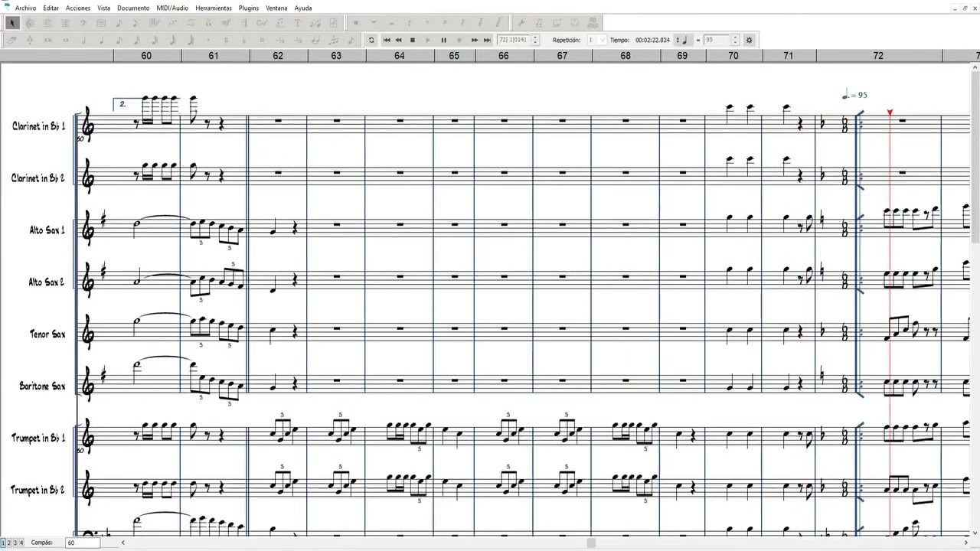The image size is (980, 551).
Task: Open the wrench tools icon
Action: click(521, 23)
